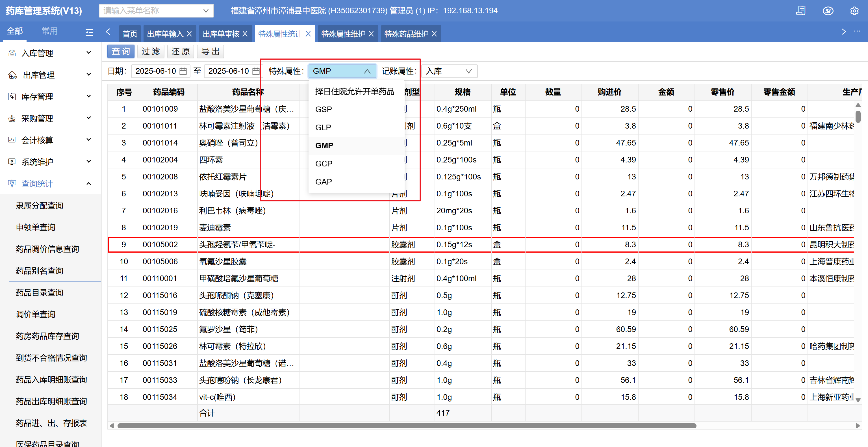
Task: Toggle the sidebar collapse hamburger icon
Action: pyautogui.click(x=89, y=32)
